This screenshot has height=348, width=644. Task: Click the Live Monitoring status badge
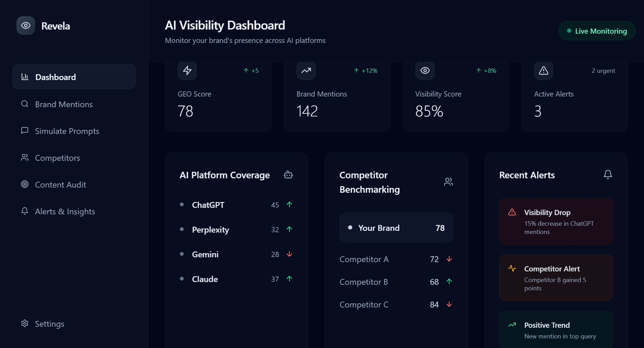597,31
